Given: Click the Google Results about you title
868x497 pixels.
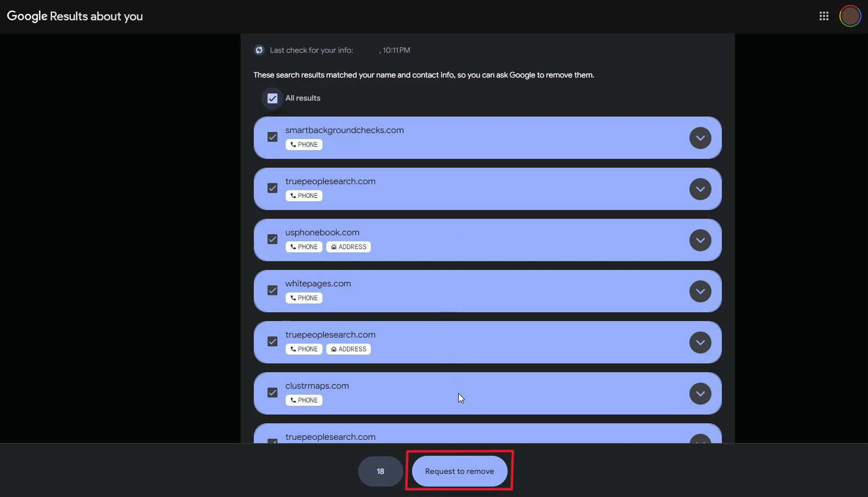Looking at the screenshot, I should (75, 16).
